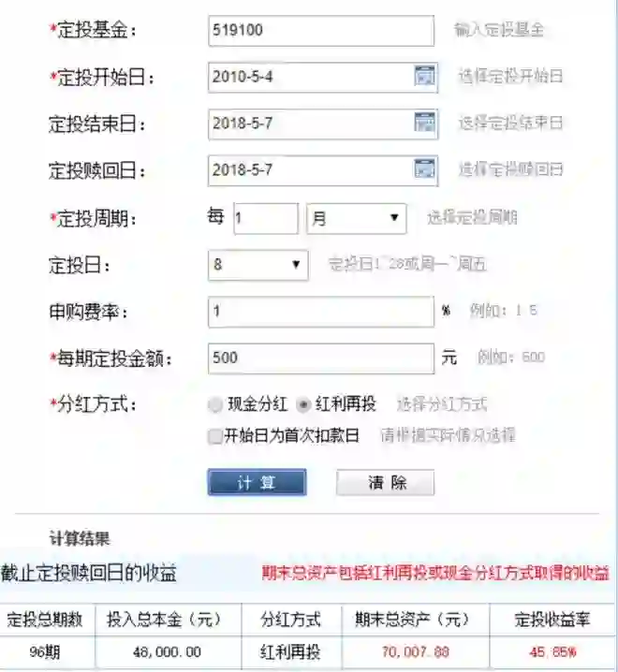Focus the 申购费率 input field
Screen dimensions: 618x672
[x=321, y=312]
